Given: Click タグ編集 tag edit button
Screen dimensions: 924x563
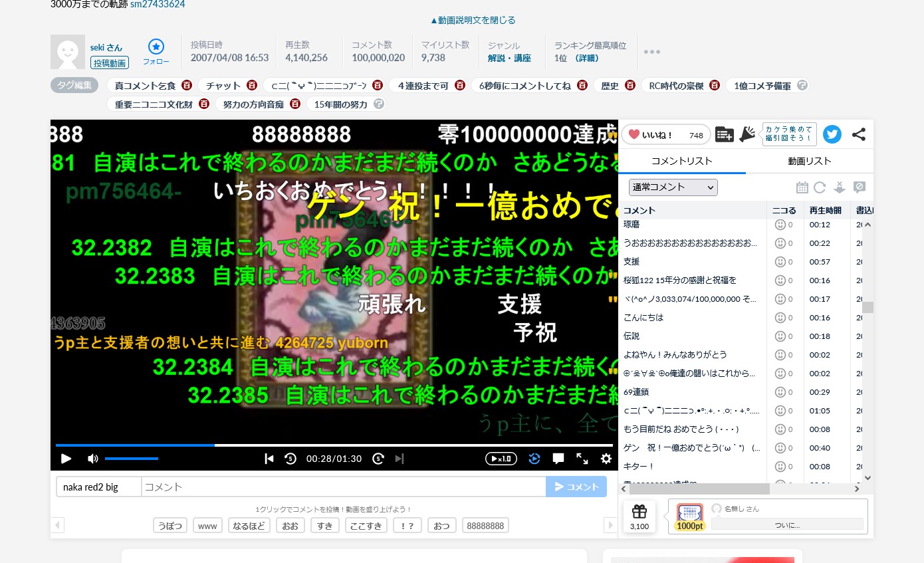Looking at the screenshot, I should (x=74, y=85).
